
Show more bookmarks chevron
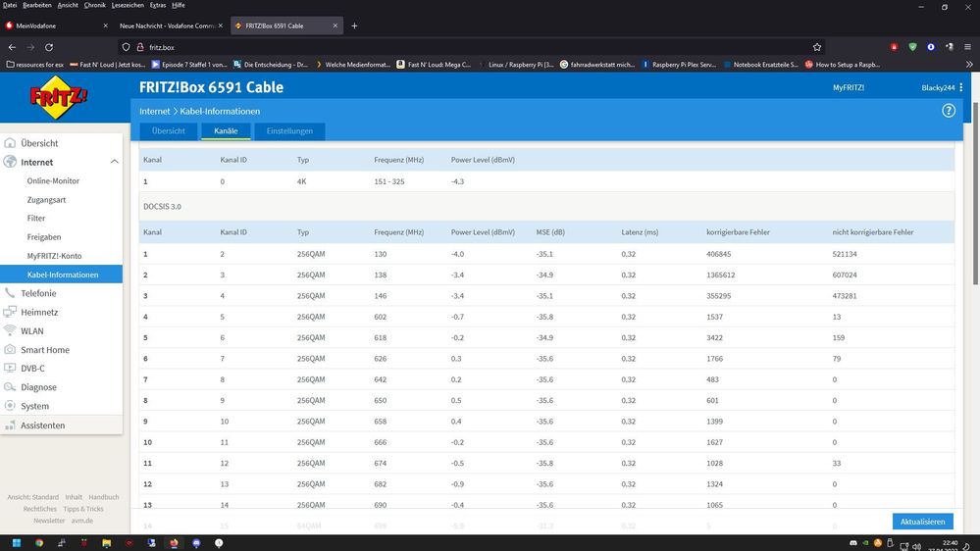coord(969,65)
